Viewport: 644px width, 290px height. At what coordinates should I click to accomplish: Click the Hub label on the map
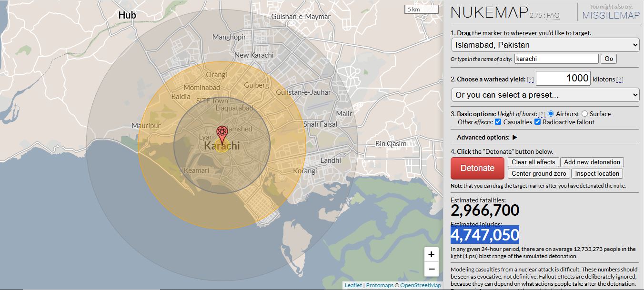(x=127, y=15)
